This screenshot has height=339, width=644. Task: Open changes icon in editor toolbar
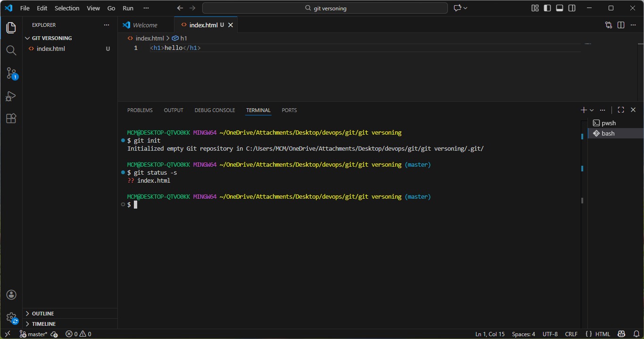tap(609, 25)
